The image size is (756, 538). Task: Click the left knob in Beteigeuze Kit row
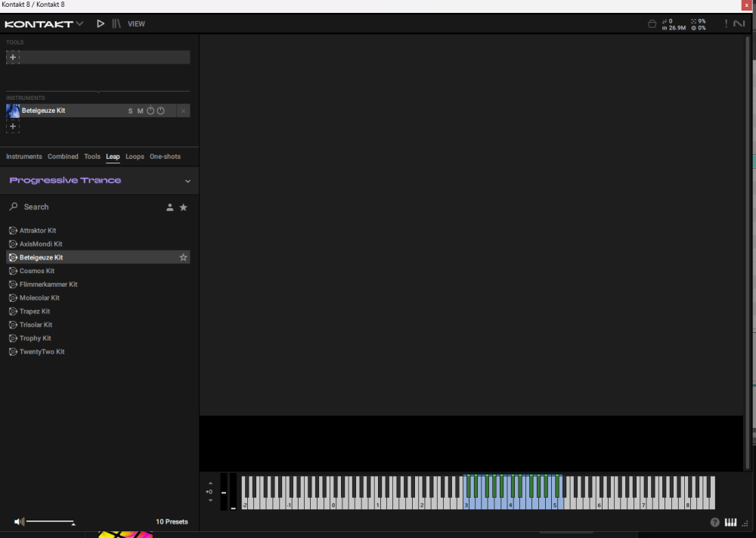click(x=150, y=110)
